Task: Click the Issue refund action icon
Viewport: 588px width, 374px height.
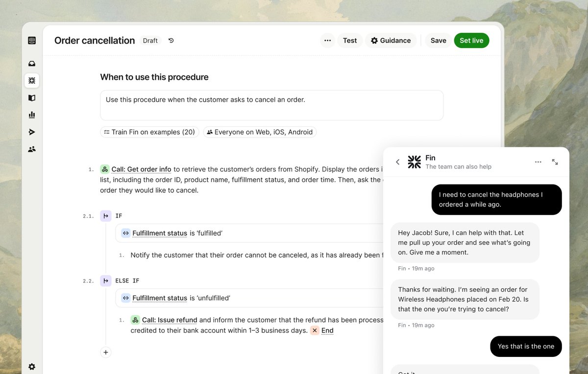Action: tap(135, 320)
